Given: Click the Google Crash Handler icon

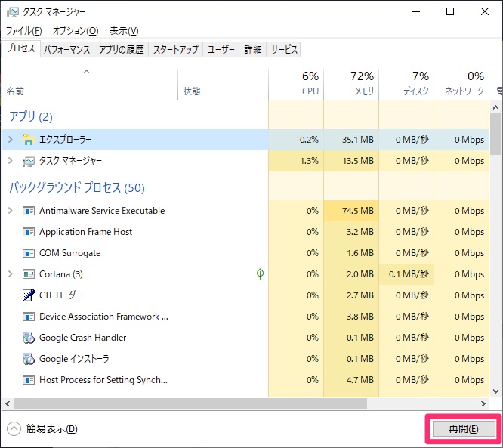Looking at the screenshot, I should click(29, 338).
